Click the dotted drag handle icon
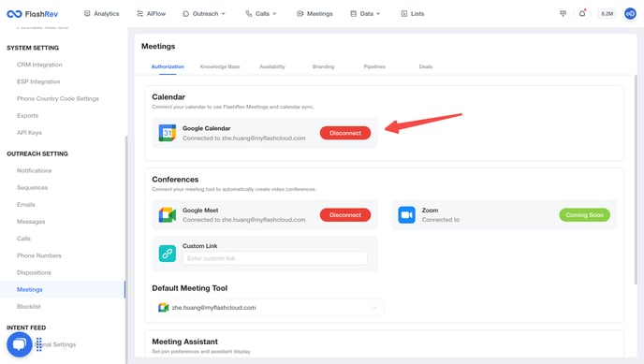Image resolution: width=644 pixels, height=364 pixels. (38, 344)
